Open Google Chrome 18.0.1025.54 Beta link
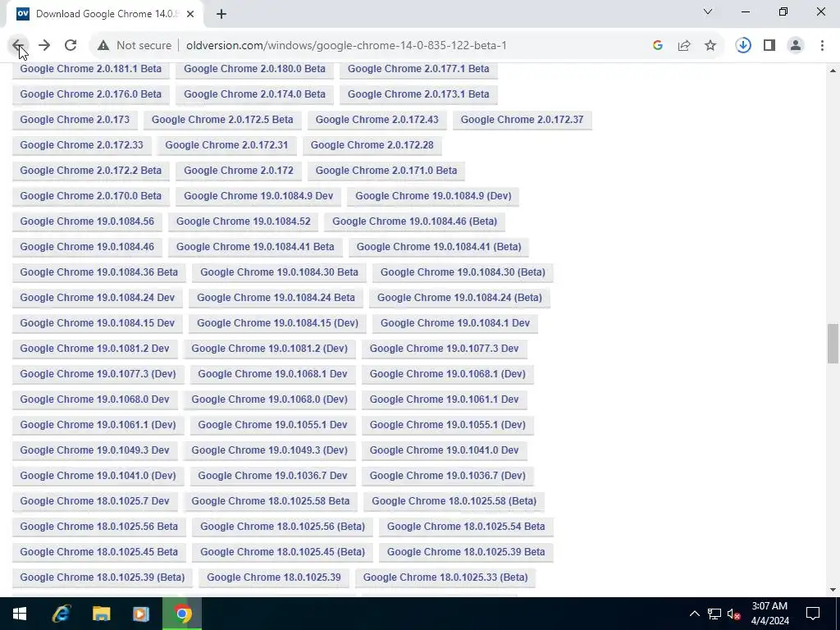Image resolution: width=840 pixels, height=630 pixels. (x=466, y=527)
